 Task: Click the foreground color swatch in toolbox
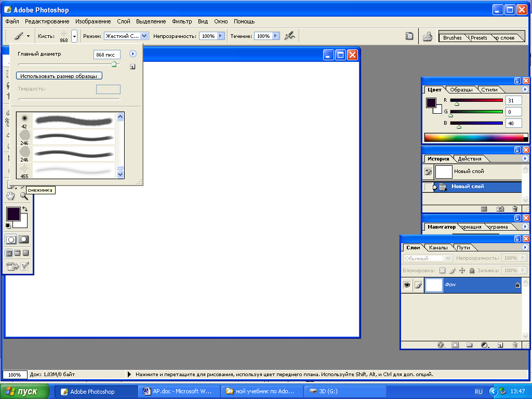coord(13,214)
